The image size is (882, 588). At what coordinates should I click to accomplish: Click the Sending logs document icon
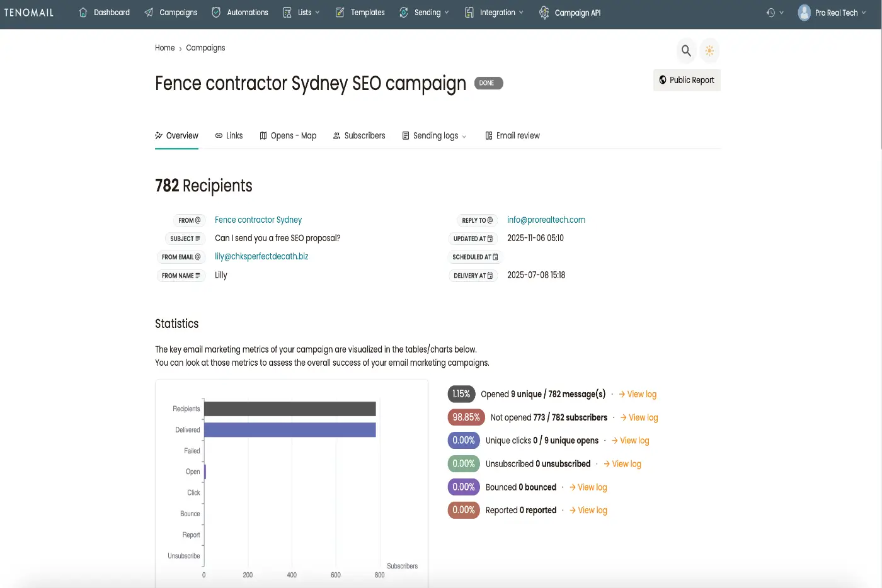(x=406, y=135)
